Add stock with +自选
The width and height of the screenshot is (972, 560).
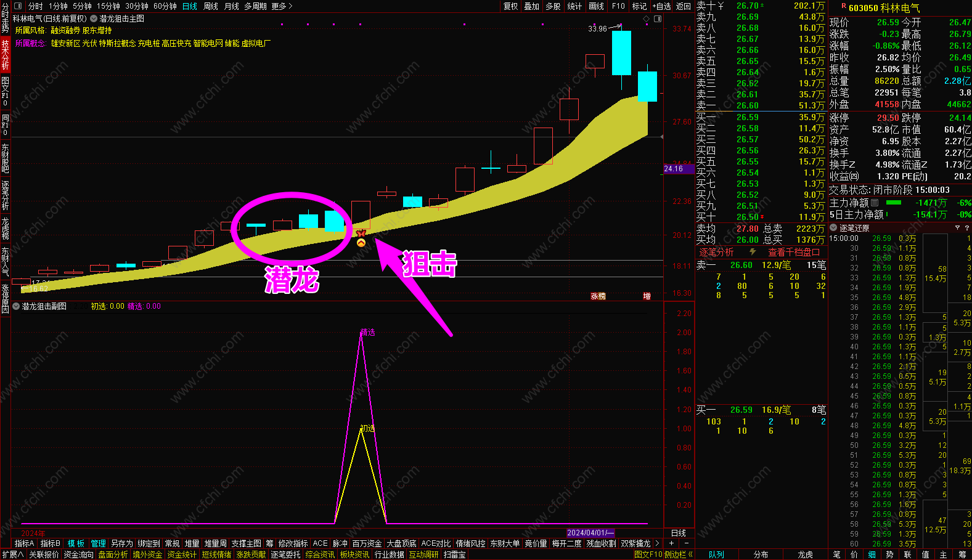tap(662, 6)
